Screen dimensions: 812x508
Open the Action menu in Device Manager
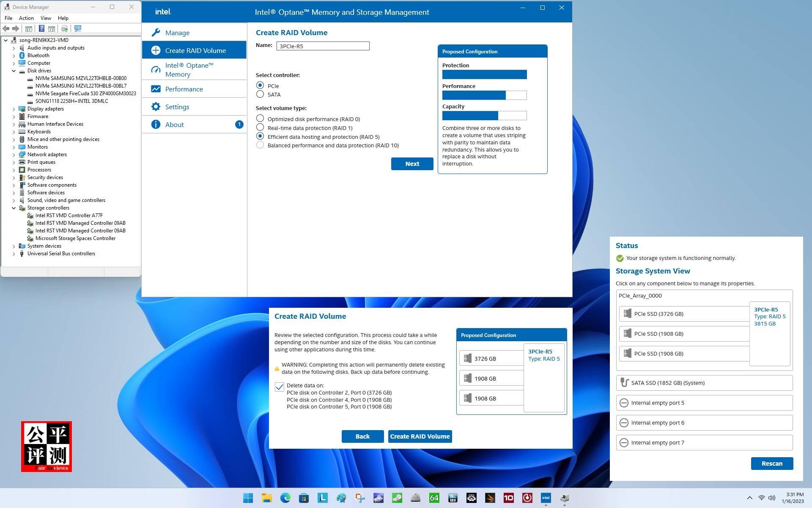point(26,18)
